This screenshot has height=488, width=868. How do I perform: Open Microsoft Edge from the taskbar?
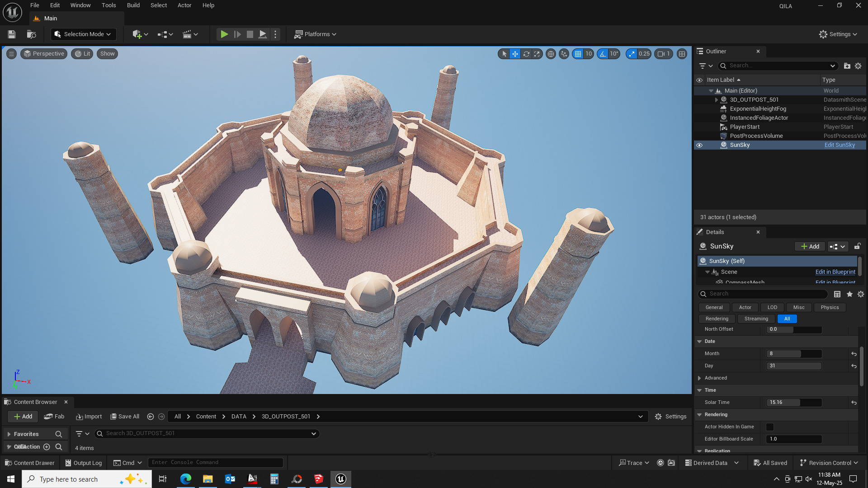tap(185, 479)
